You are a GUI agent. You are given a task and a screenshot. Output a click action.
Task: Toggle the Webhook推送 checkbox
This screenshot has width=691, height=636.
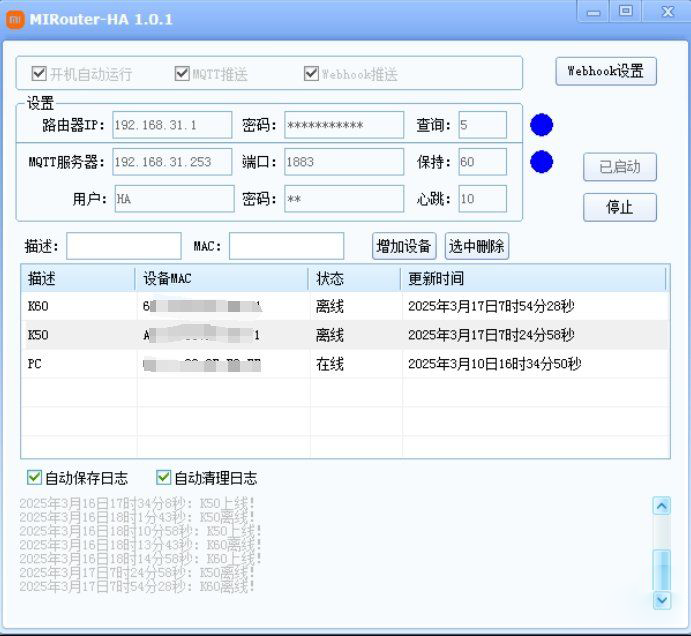pyautogui.click(x=311, y=74)
